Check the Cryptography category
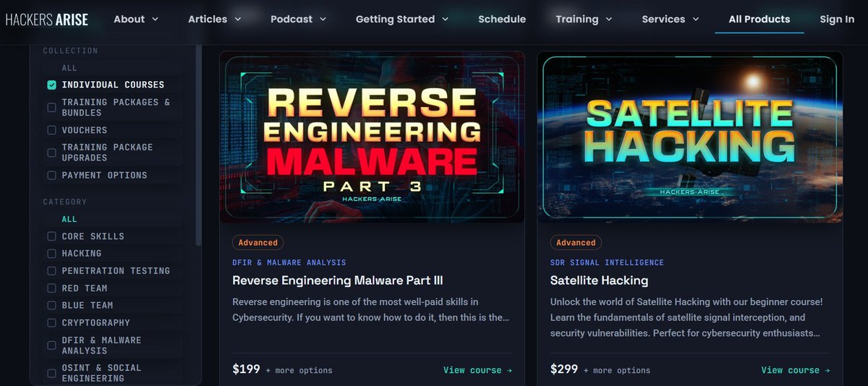The width and height of the screenshot is (868, 386). point(51,323)
